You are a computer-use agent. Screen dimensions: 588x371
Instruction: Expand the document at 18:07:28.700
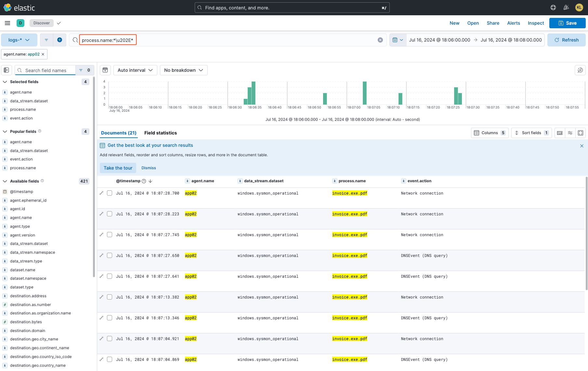tap(101, 193)
